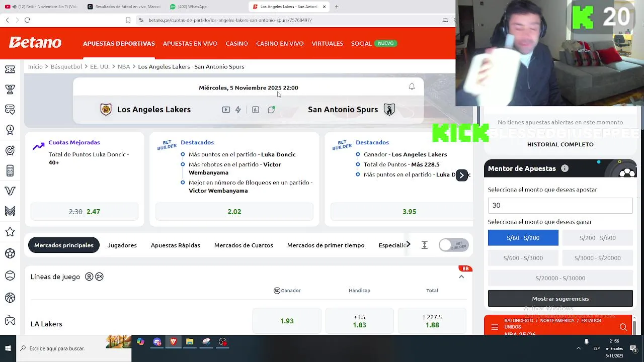Screen dimensions: 644x362
Task: Enable match notifications bell icon
Action: pos(412,86)
